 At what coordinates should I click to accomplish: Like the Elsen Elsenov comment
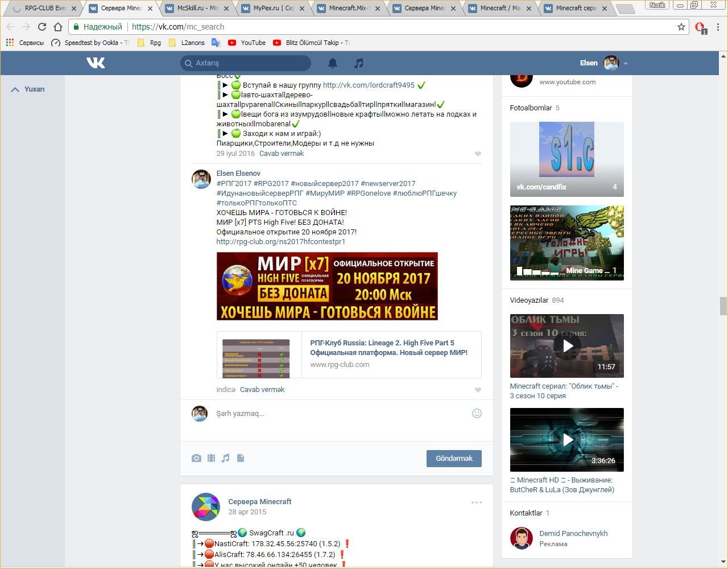point(478,390)
